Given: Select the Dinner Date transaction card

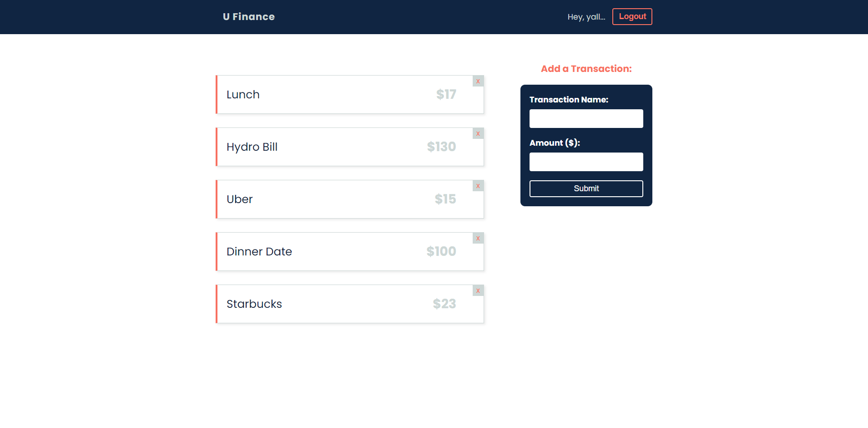Looking at the screenshot, I should click(x=350, y=251).
